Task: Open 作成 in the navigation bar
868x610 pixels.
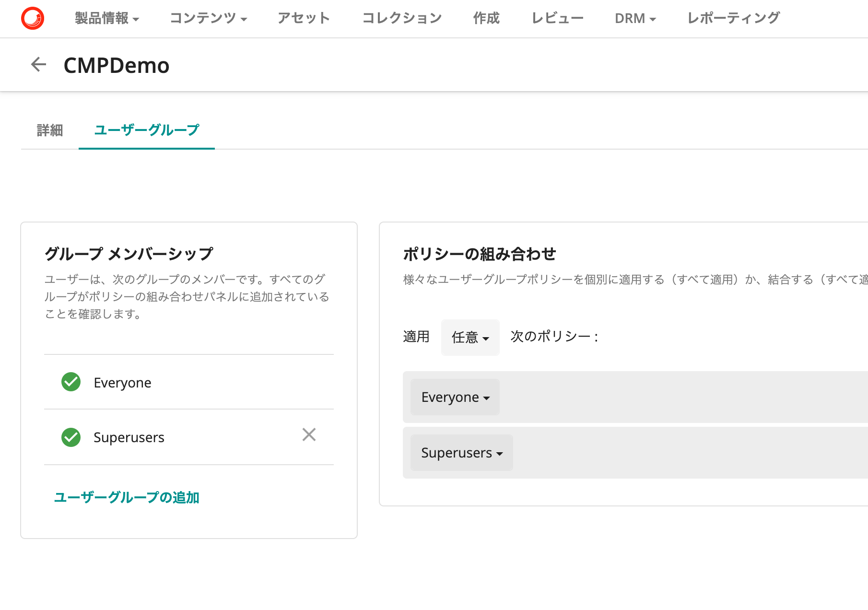Action: (x=486, y=18)
